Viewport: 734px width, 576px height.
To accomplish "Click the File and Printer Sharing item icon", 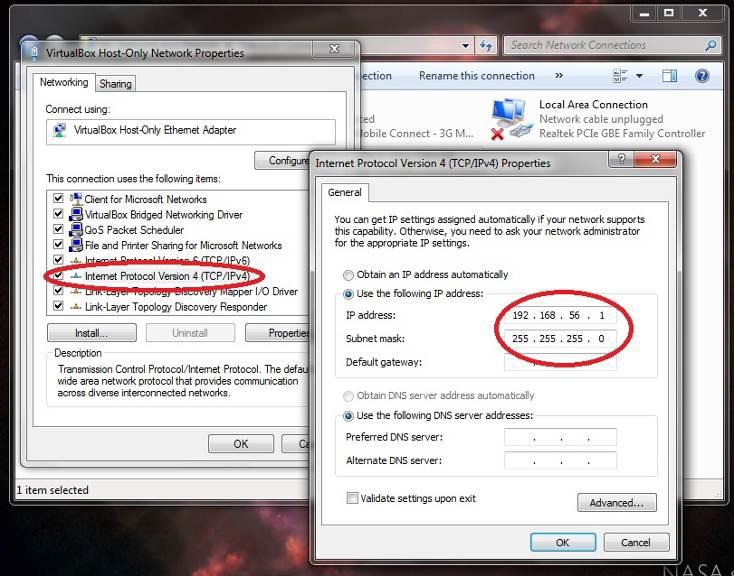I will [x=76, y=245].
